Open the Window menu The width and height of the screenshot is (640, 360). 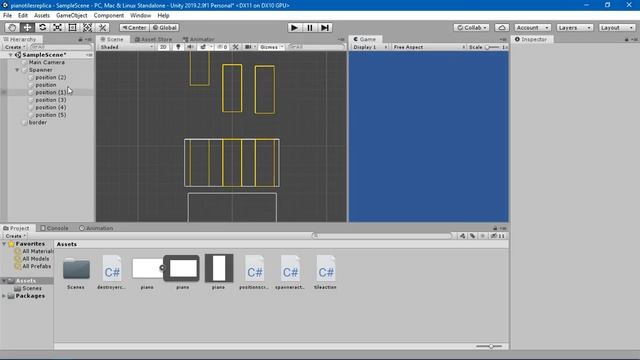pyautogui.click(x=140, y=16)
